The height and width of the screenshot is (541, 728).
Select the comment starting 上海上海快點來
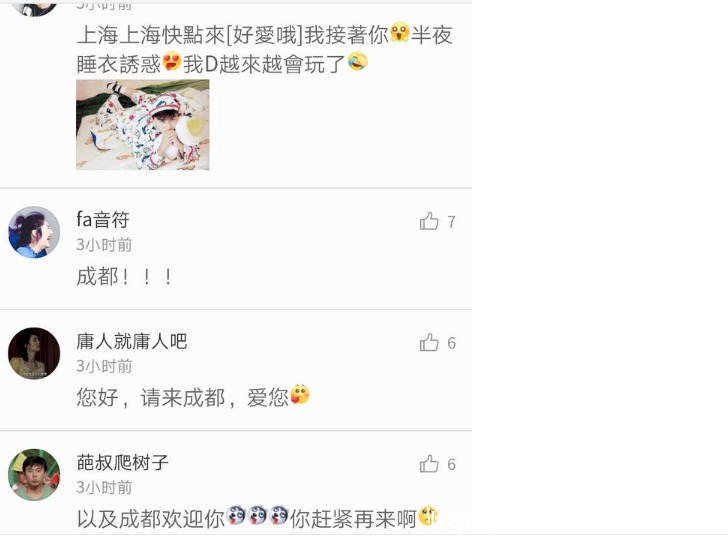[265, 49]
